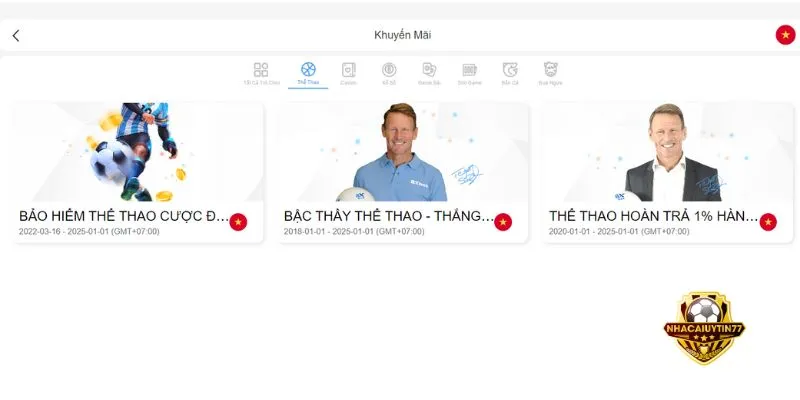Open the BẢO HIỂM THỂ THAO promotion title
The height and width of the screenshot is (400, 800).
click(x=124, y=216)
